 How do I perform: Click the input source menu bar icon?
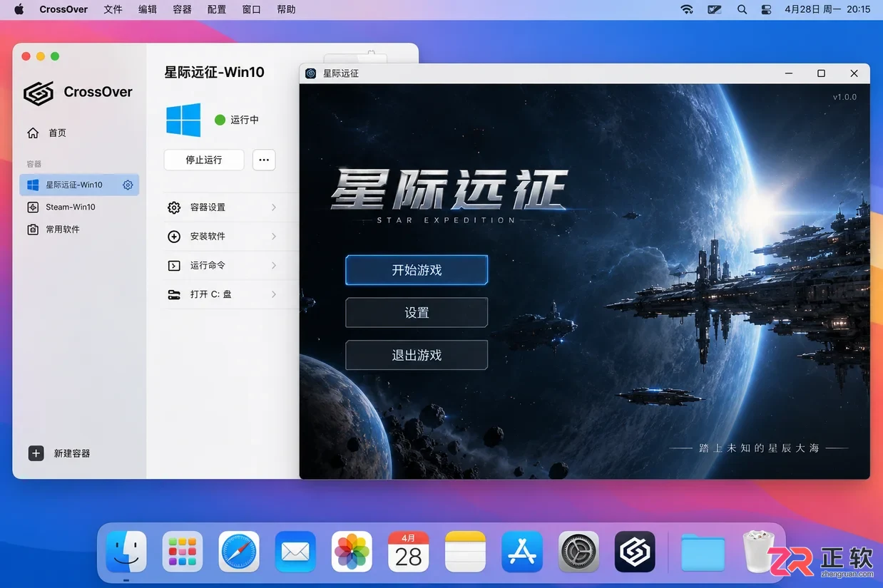[715, 9]
